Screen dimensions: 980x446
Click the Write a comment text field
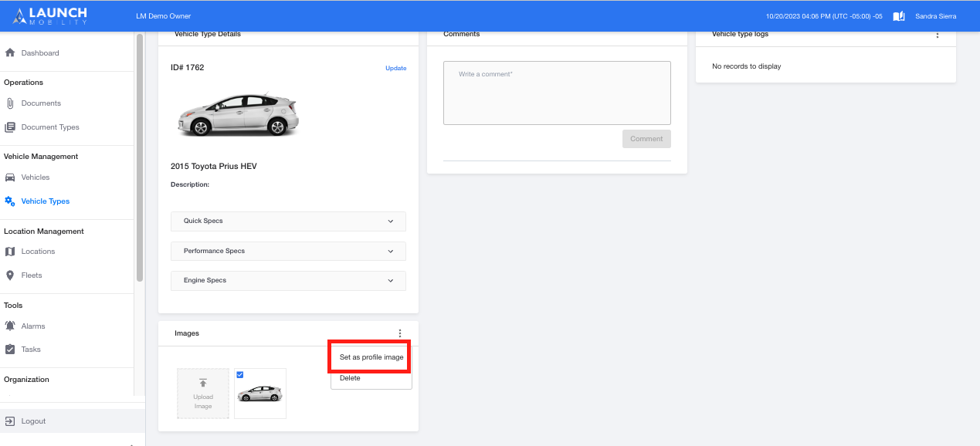tap(557, 93)
